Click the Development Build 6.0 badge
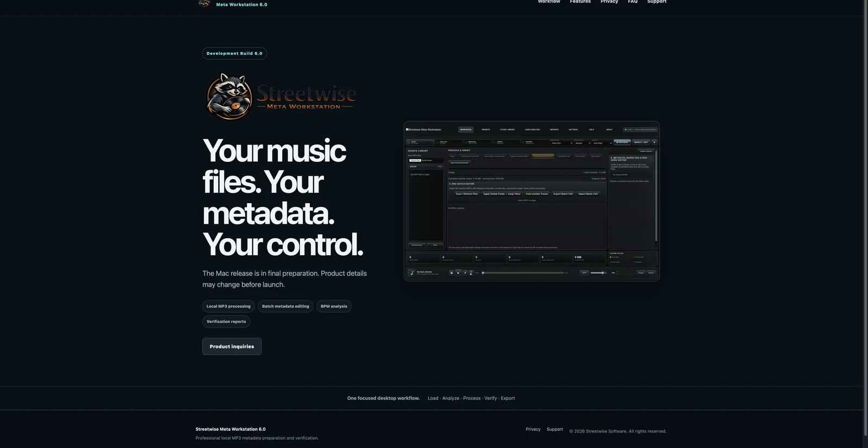 234,53
